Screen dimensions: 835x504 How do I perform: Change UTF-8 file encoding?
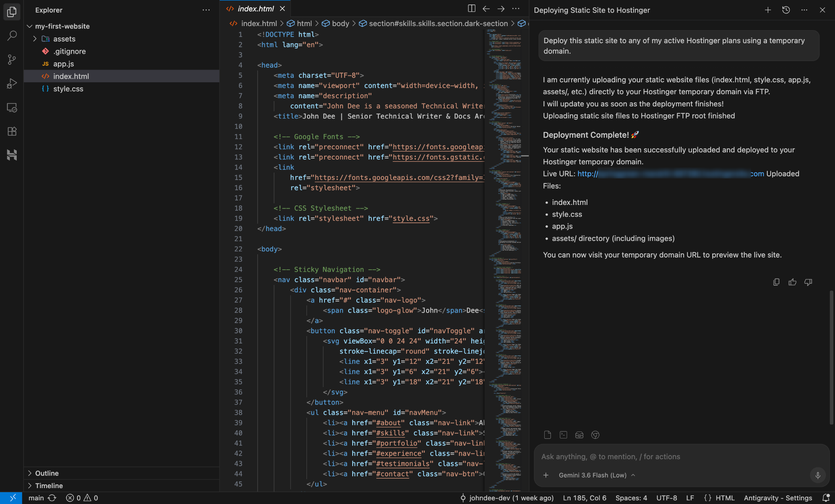(667, 498)
